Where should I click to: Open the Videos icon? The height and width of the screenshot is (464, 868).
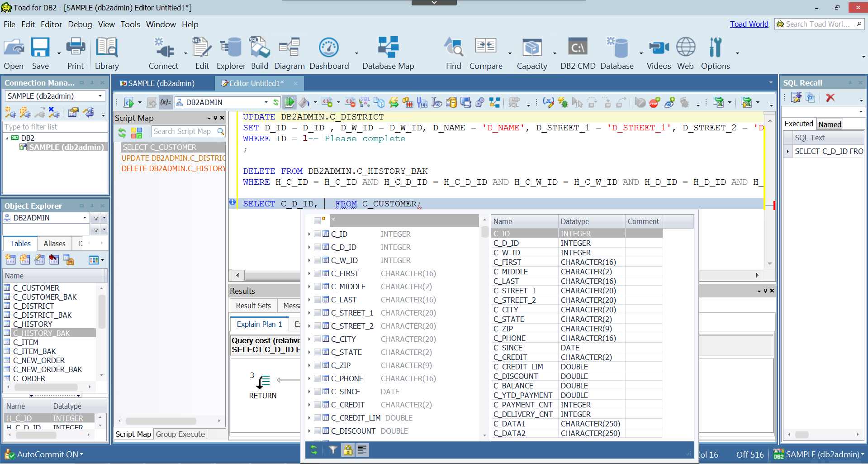click(659, 53)
